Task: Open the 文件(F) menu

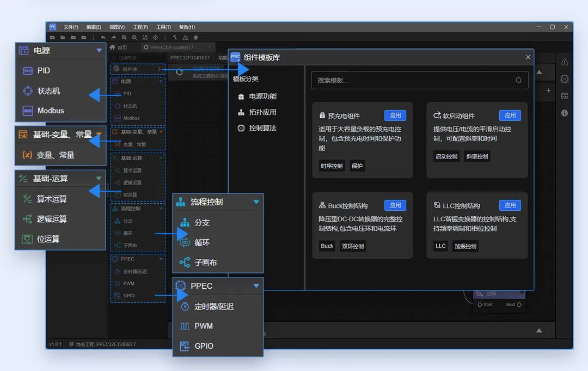Action: 71,27
